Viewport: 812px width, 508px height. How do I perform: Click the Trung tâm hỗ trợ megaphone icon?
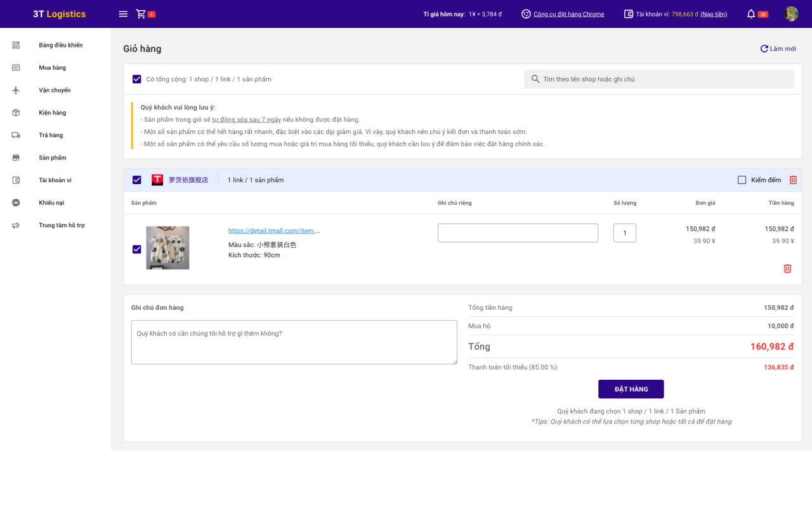point(16,225)
